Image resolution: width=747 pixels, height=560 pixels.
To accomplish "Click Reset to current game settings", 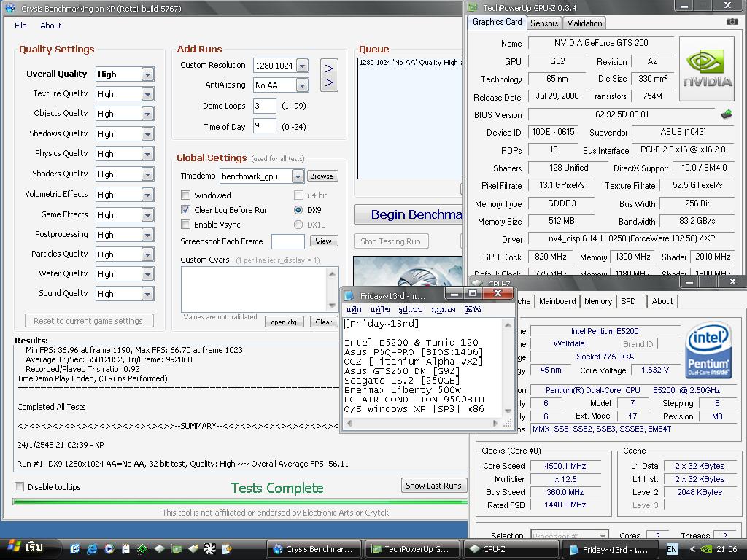I will [89, 321].
